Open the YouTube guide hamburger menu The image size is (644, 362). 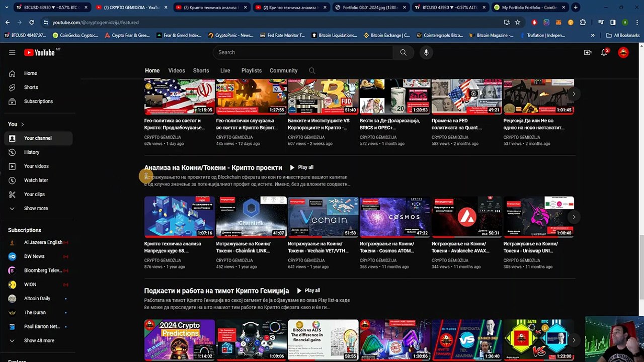coord(12,52)
